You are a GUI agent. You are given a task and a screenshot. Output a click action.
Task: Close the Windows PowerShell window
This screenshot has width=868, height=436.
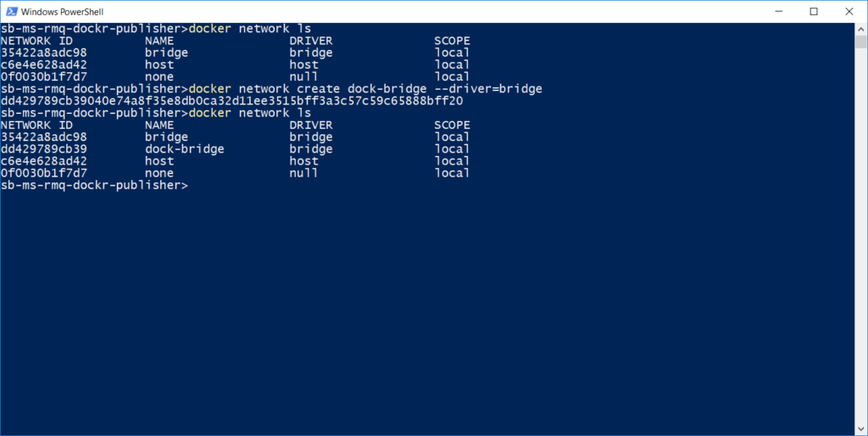(x=850, y=11)
